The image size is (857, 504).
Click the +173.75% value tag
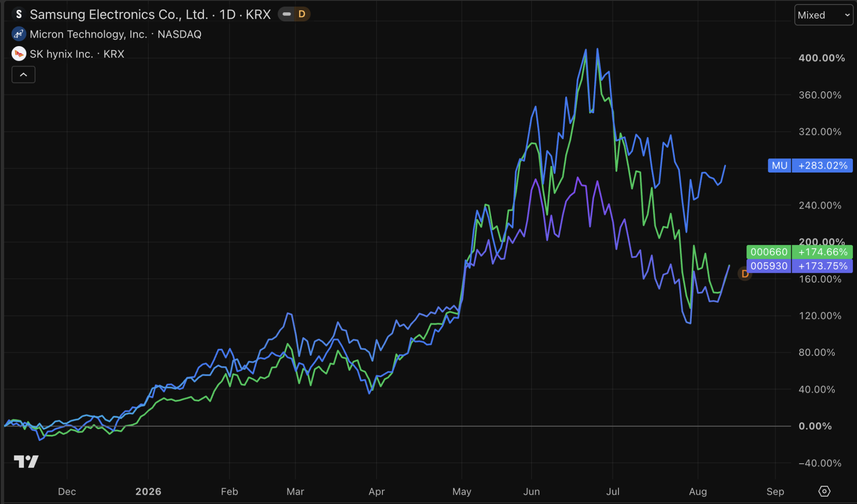point(822,266)
